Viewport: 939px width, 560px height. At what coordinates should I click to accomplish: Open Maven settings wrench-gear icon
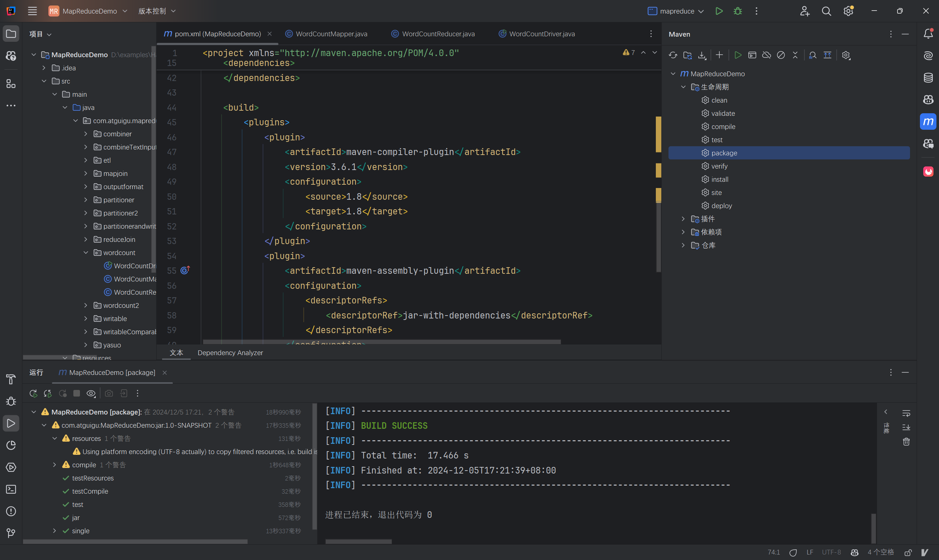[846, 55]
